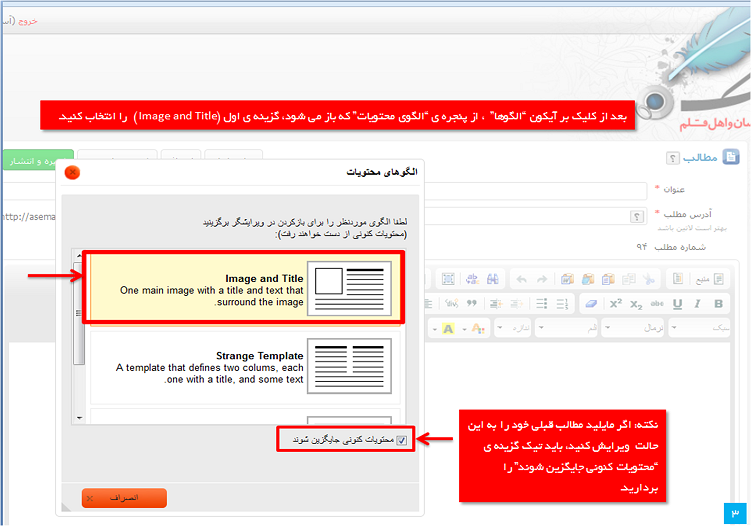Open the نرمال paragraph format dropdown
Image resolution: width=751 pixels, height=526 pixels.
point(633,328)
